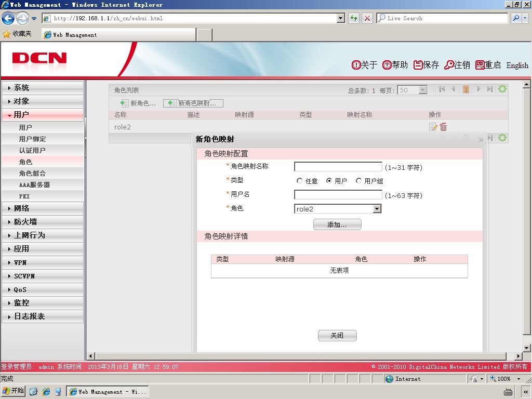Image resolution: width=532 pixels, height=399 pixels.
Task: Expand the 网络 (Network) menu
Action: pos(43,208)
